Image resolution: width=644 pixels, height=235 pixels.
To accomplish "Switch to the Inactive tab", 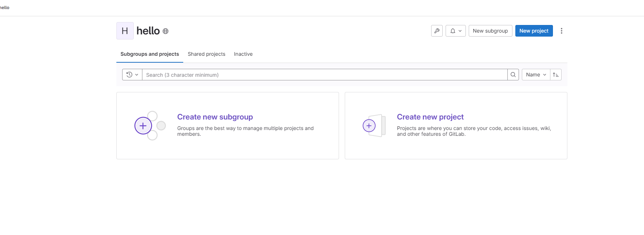I will [243, 54].
